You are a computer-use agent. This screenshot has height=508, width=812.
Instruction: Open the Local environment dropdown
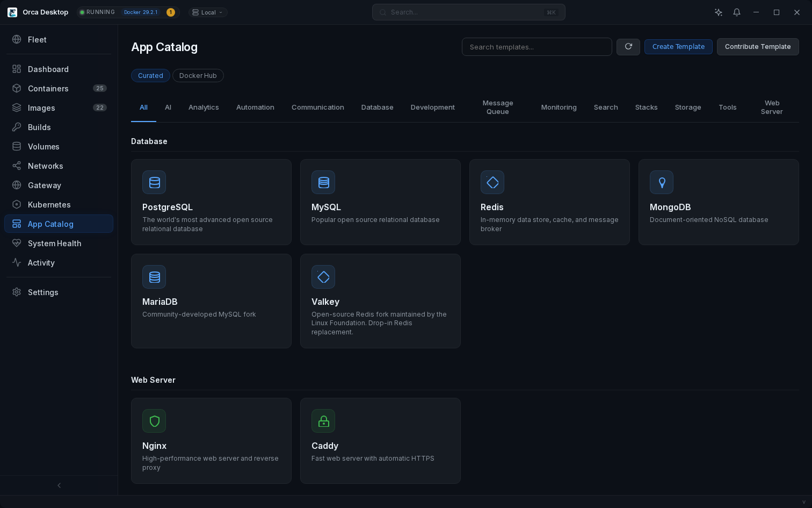pyautogui.click(x=208, y=12)
